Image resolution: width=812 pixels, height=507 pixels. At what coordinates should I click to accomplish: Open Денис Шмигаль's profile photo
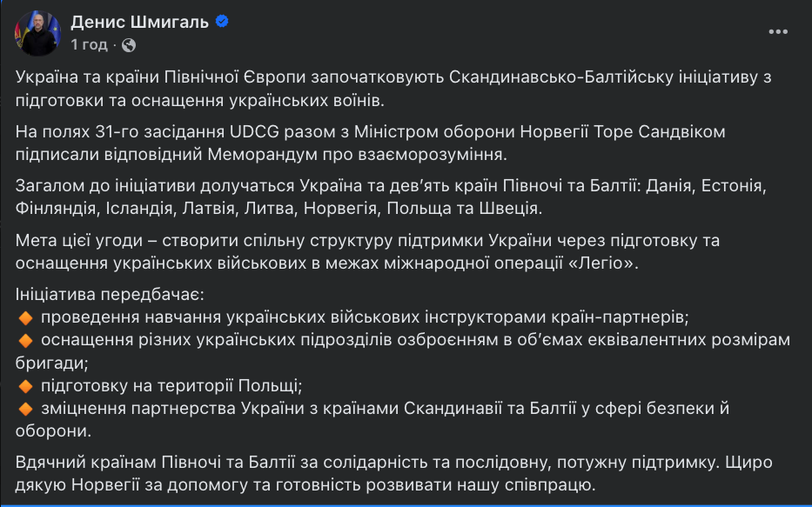point(36,27)
